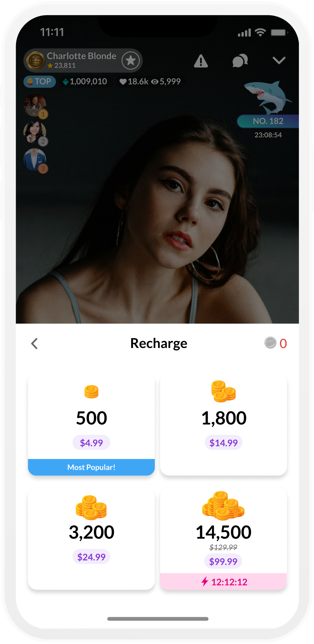
Task: Select the NO. 182 ranking banner
Action: point(268,121)
